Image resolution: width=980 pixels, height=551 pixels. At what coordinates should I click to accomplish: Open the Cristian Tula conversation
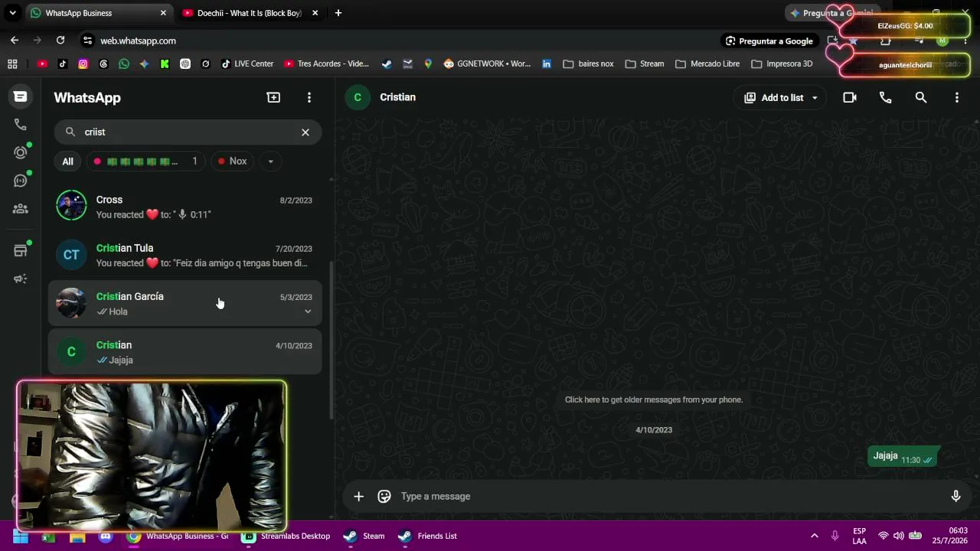click(185, 255)
